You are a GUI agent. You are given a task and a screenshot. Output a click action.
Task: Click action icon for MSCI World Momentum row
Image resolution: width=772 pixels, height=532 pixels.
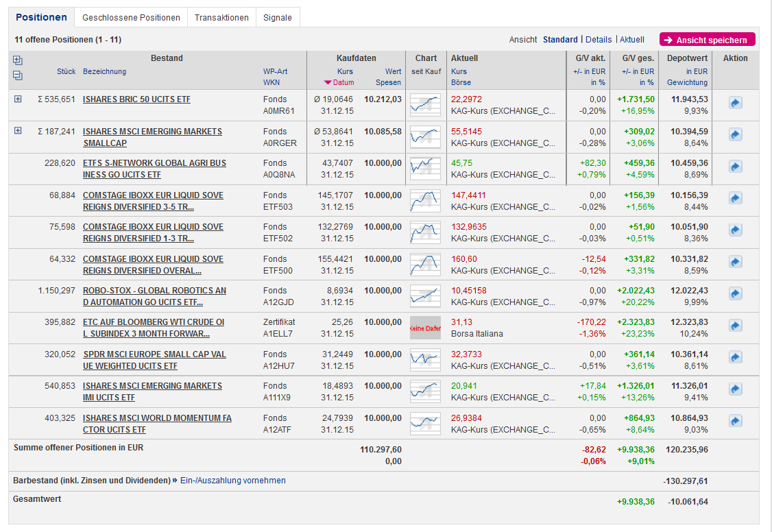735,421
